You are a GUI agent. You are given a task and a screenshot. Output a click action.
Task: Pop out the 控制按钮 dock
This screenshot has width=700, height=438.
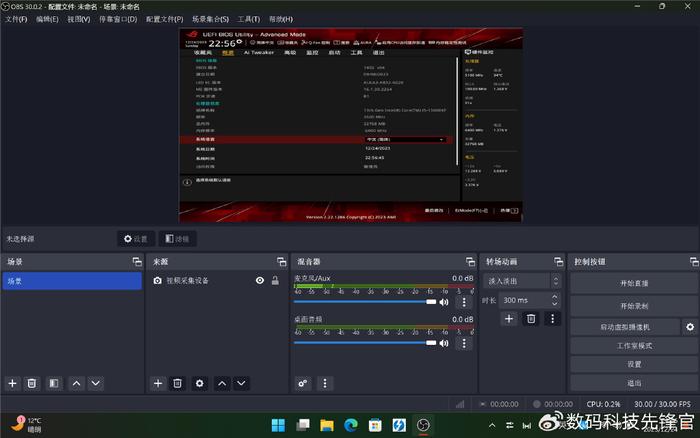pyautogui.click(x=694, y=262)
